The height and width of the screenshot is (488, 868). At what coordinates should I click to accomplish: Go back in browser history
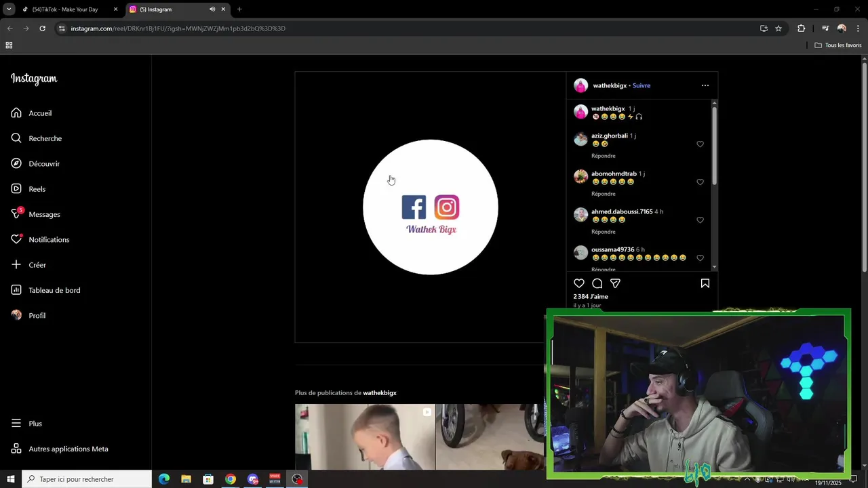(9, 28)
